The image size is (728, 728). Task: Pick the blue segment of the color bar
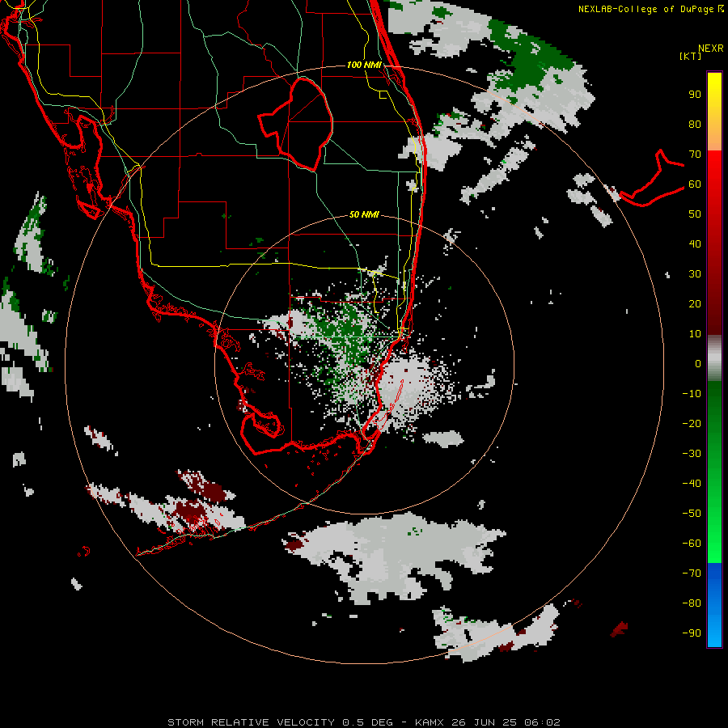tap(714, 604)
